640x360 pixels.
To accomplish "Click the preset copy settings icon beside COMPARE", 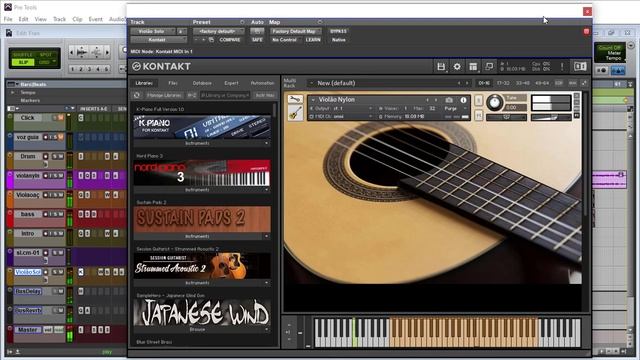I will click(211, 40).
